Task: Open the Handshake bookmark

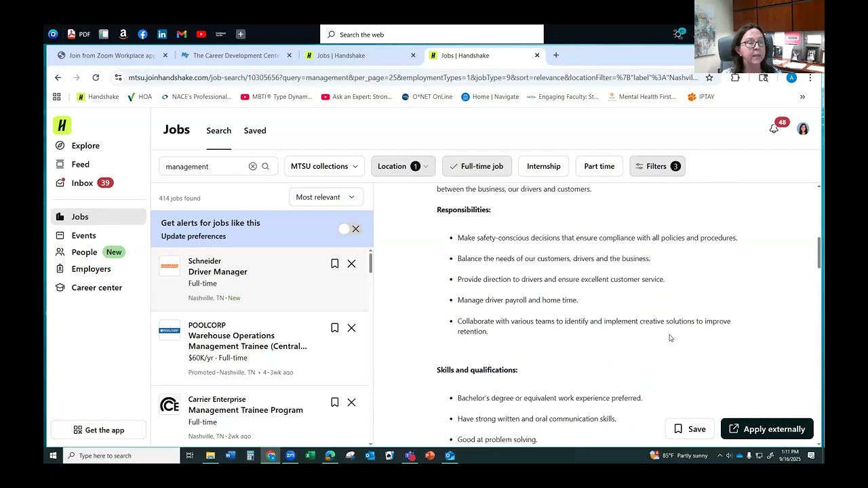Action: pyautogui.click(x=98, y=97)
